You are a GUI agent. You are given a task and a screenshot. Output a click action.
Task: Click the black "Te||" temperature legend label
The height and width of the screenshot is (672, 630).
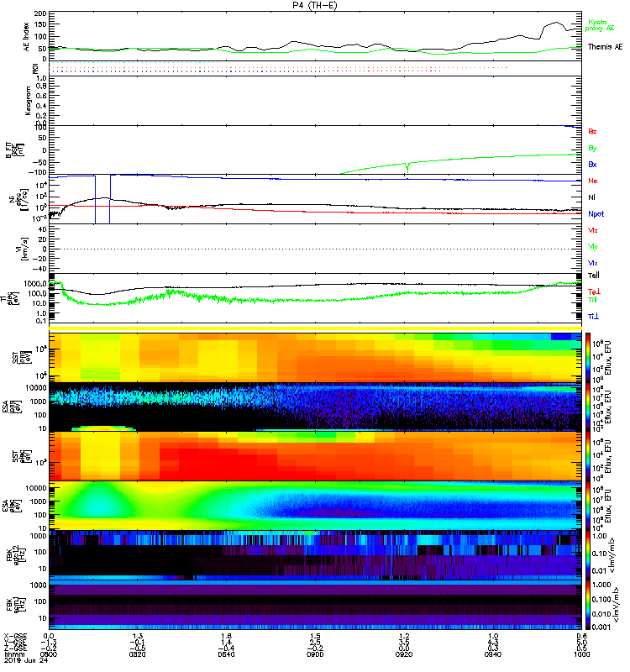(594, 276)
